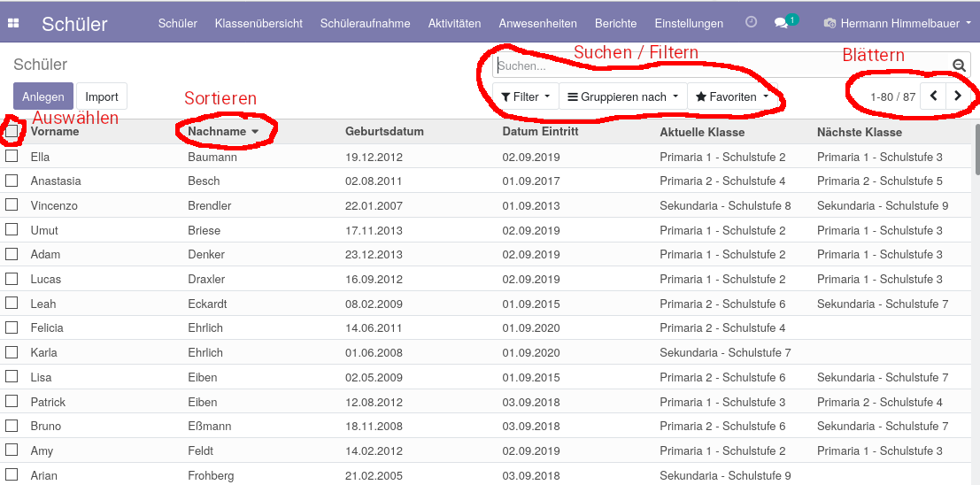Go to the next page arrow
This screenshot has width=980, height=485.
[x=958, y=96]
